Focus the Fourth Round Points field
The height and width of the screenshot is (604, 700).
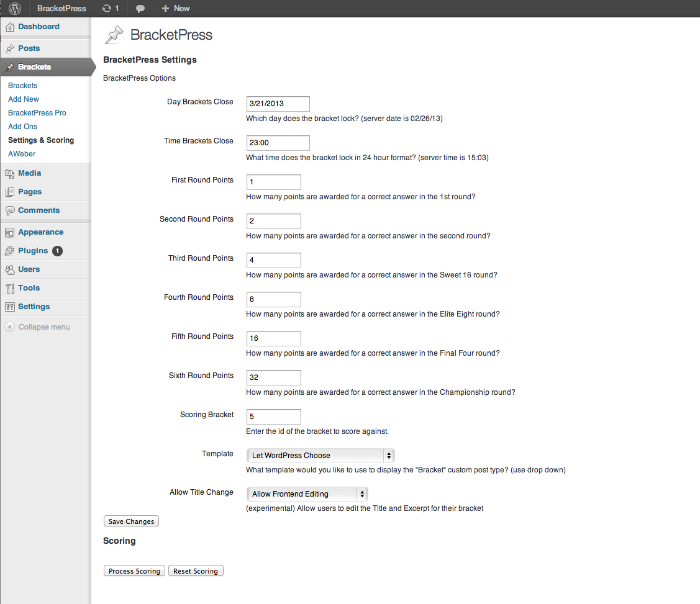274,299
